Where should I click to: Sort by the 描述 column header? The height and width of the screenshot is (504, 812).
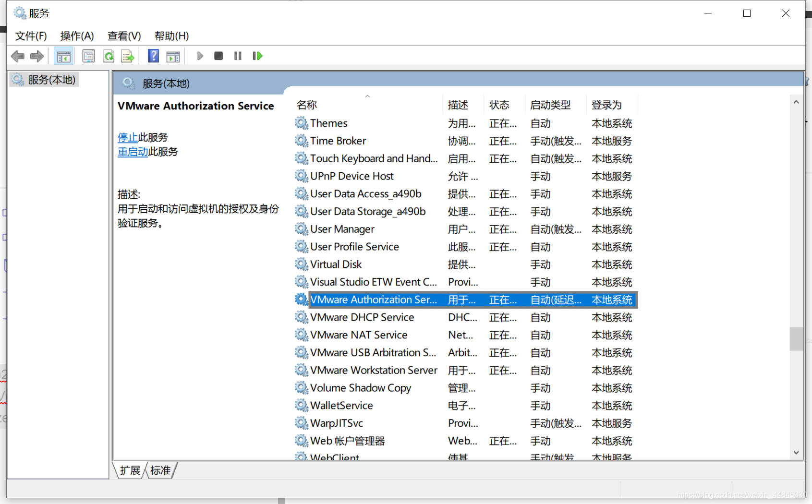463,105
